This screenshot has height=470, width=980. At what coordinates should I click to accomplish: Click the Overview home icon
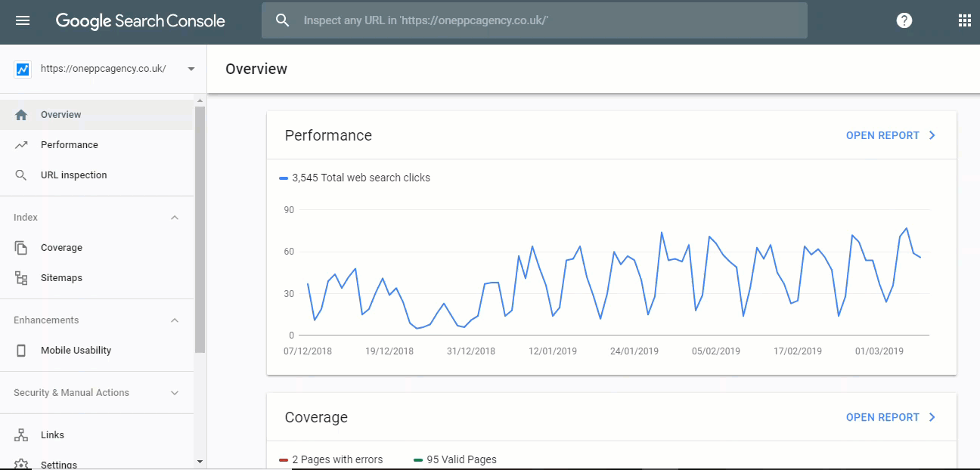click(21, 115)
